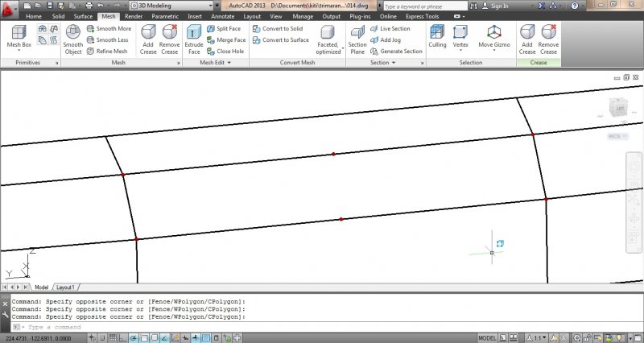Click Add Crease in Mesh panel

(148, 39)
